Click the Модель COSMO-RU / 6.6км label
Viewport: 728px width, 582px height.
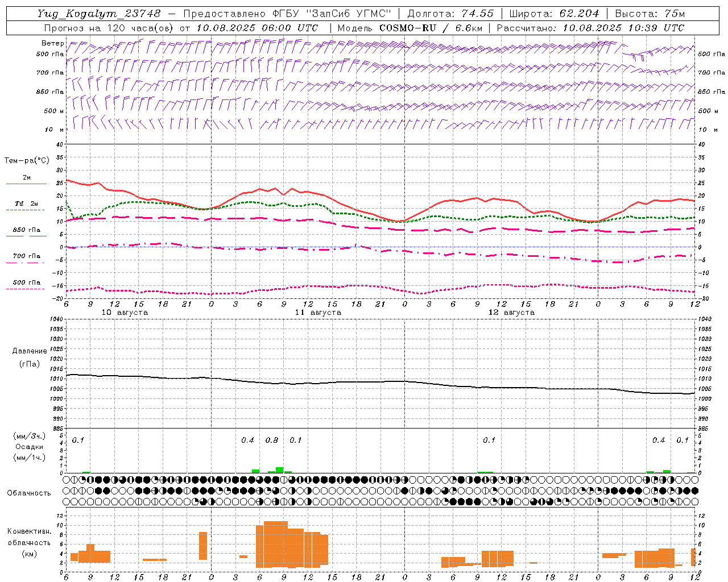pyautogui.click(x=410, y=28)
